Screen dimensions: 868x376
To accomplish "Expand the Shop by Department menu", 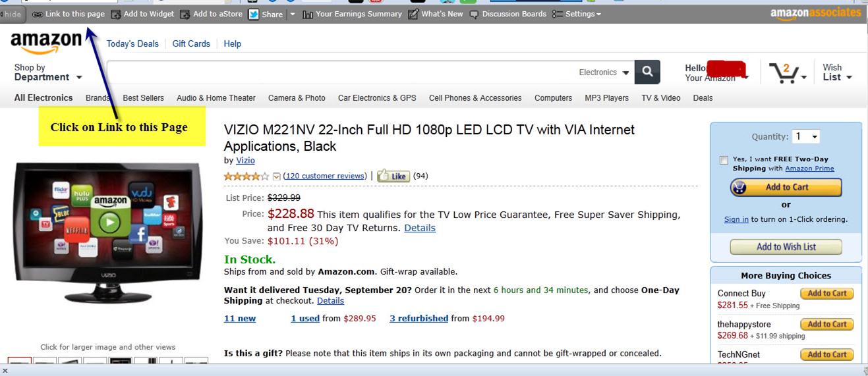I will tap(48, 72).
